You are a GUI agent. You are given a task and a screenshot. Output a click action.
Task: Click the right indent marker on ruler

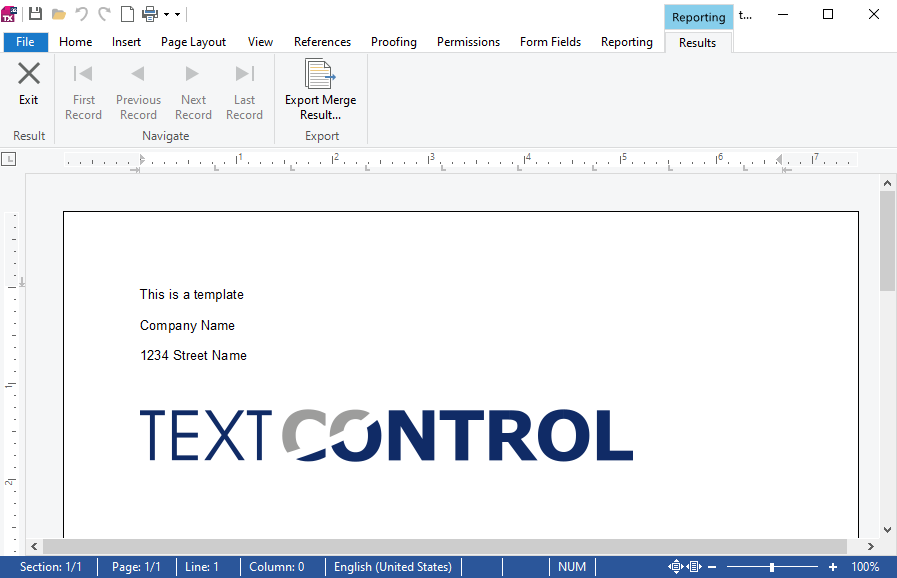pos(779,160)
